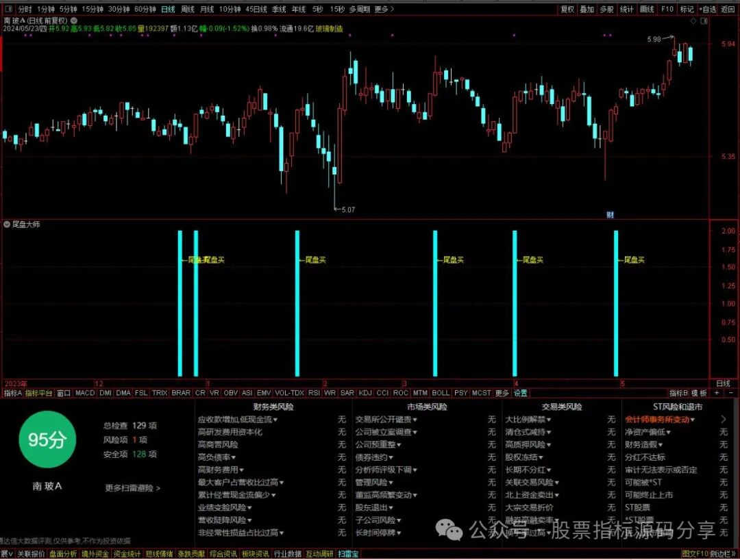Click the plus zoom-in button beside 模板

click(717, 393)
